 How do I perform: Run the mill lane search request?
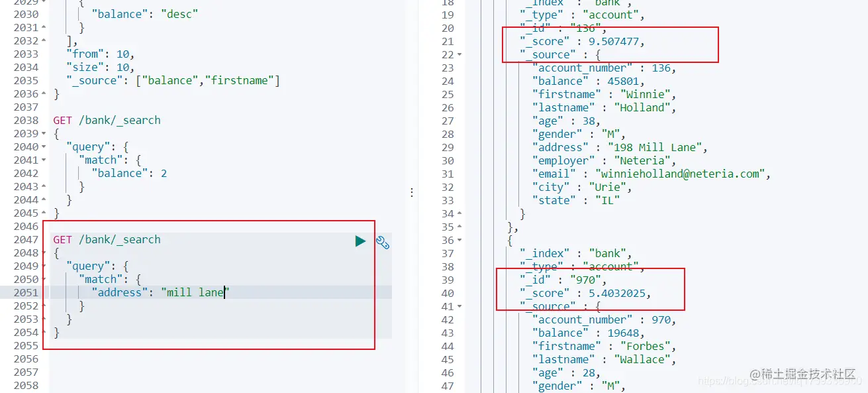(x=360, y=241)
